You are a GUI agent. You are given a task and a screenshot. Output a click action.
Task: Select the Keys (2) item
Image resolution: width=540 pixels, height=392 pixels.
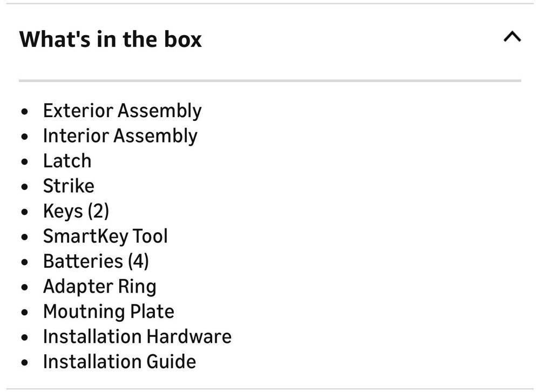coord(76,211)
